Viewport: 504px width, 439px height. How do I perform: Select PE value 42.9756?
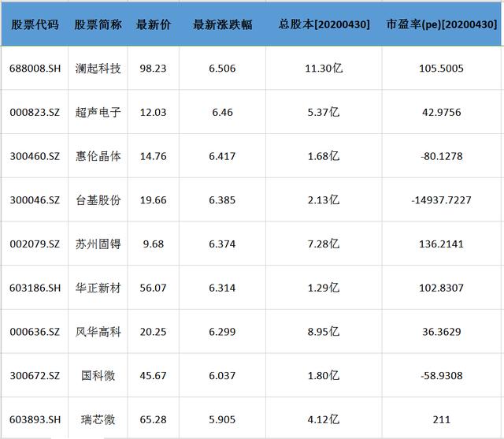(x=442, y=112)
